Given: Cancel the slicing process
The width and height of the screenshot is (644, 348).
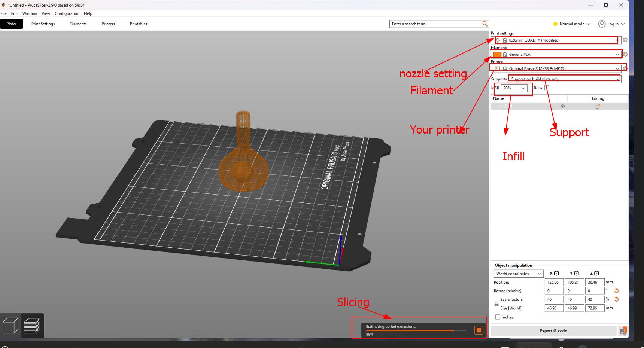Looking at the screenshot, I should (479, 330).
